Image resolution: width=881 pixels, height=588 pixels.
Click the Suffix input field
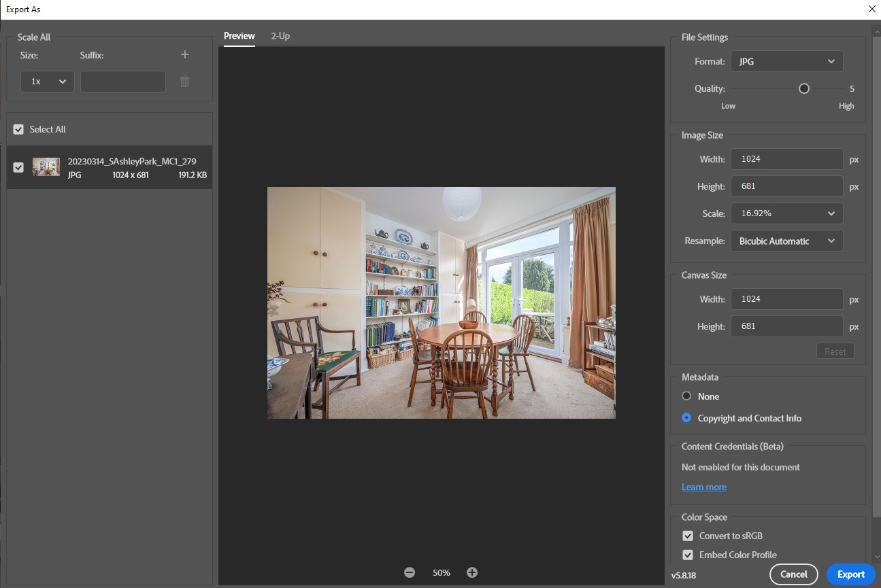pyautogui.click(x=122, y=81)
